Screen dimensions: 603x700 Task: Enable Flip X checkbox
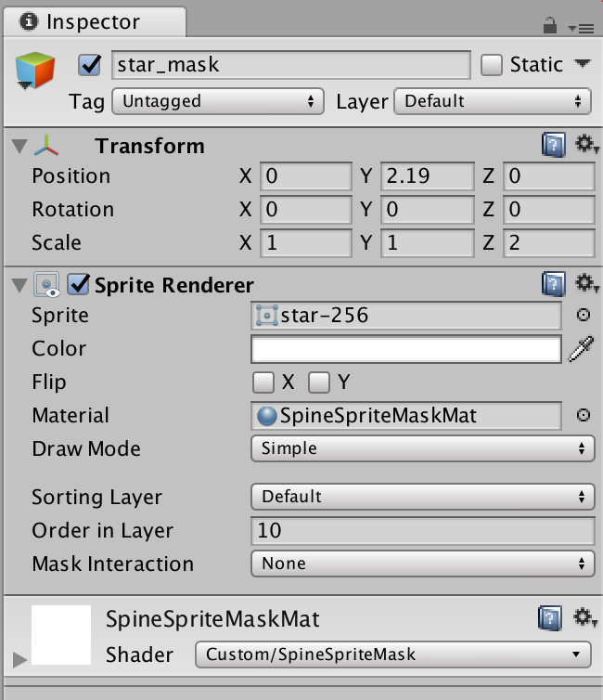click(263, 382)
